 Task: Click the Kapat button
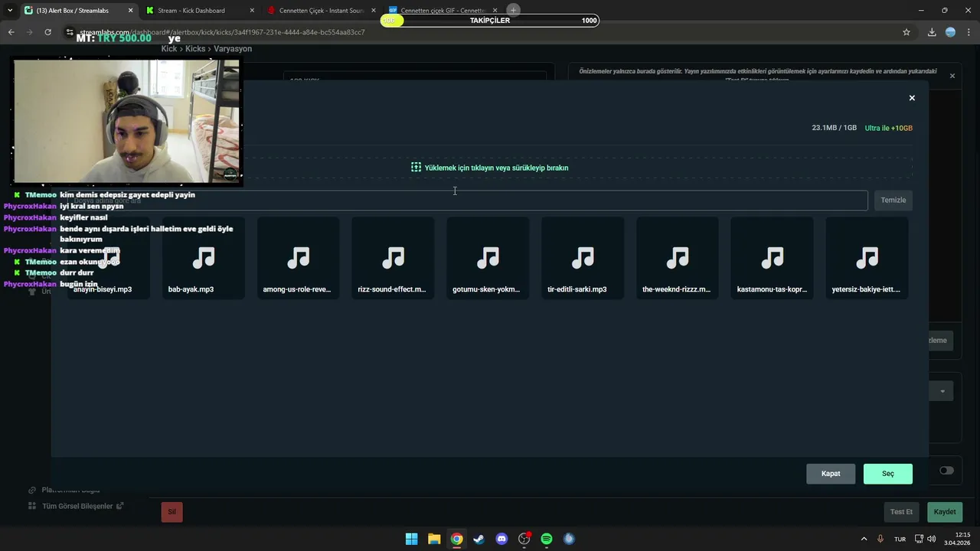click(x=831, y=474)
